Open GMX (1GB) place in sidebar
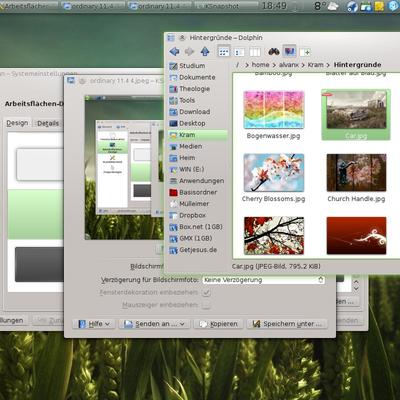400x400 pixels. point(197,238)
